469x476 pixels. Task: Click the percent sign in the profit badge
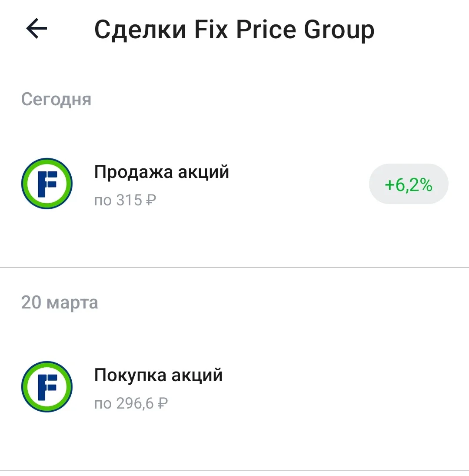[426, 184]
